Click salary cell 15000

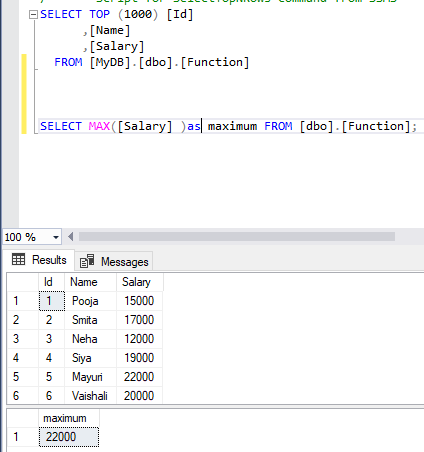(140, 301)
